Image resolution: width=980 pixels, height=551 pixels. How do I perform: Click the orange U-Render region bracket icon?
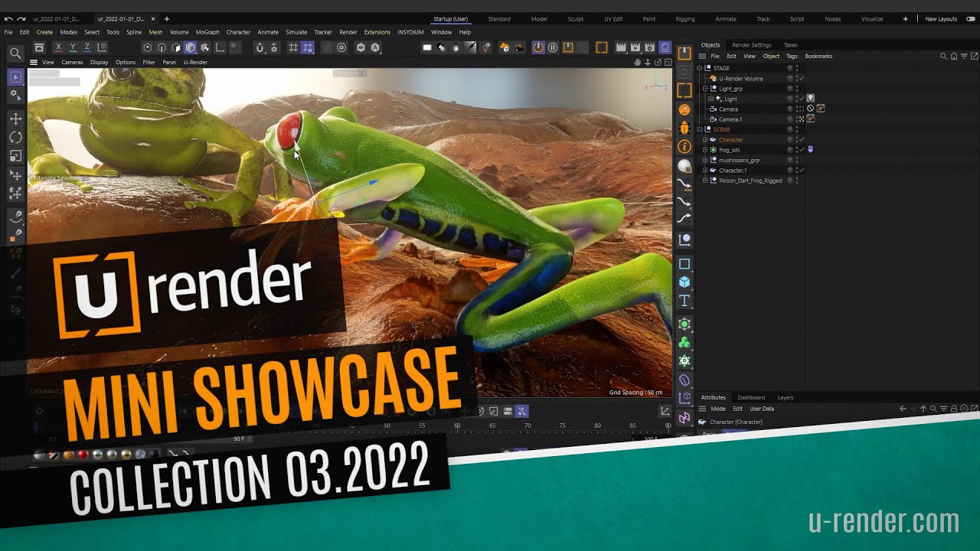pyautogui.click(x=602, y=47)
